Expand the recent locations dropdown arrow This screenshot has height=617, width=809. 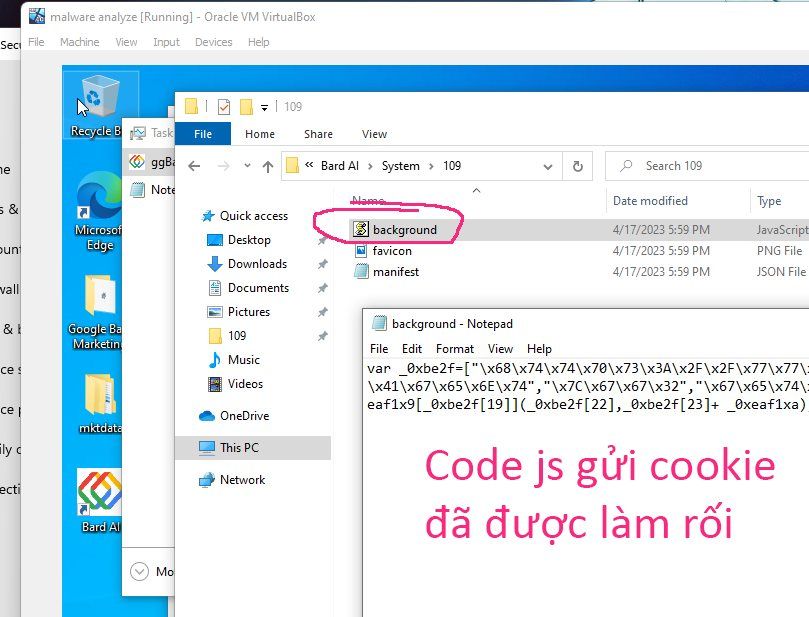click(x=246, y=166)
